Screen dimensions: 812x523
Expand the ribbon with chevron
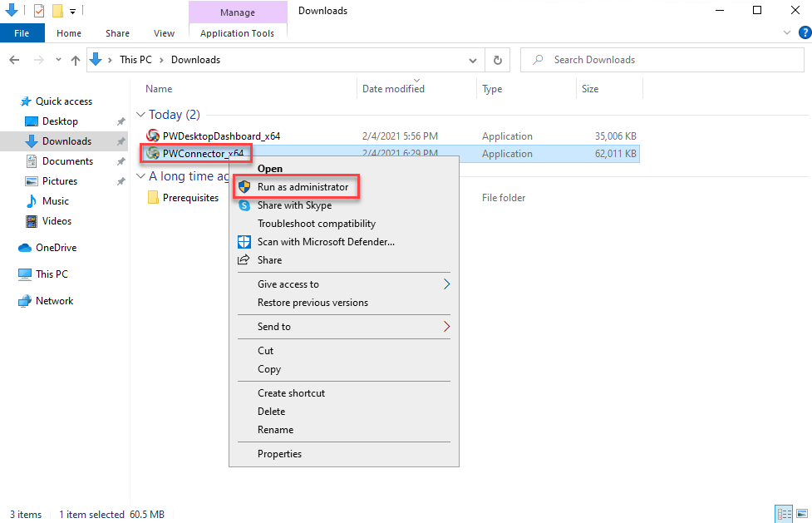[787, 32]
